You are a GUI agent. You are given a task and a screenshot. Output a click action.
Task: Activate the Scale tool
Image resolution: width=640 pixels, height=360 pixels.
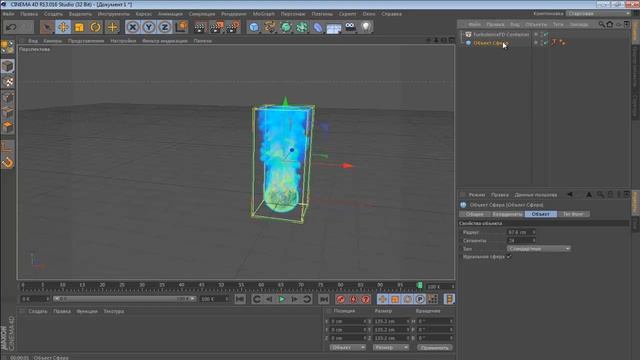point(79,27)
